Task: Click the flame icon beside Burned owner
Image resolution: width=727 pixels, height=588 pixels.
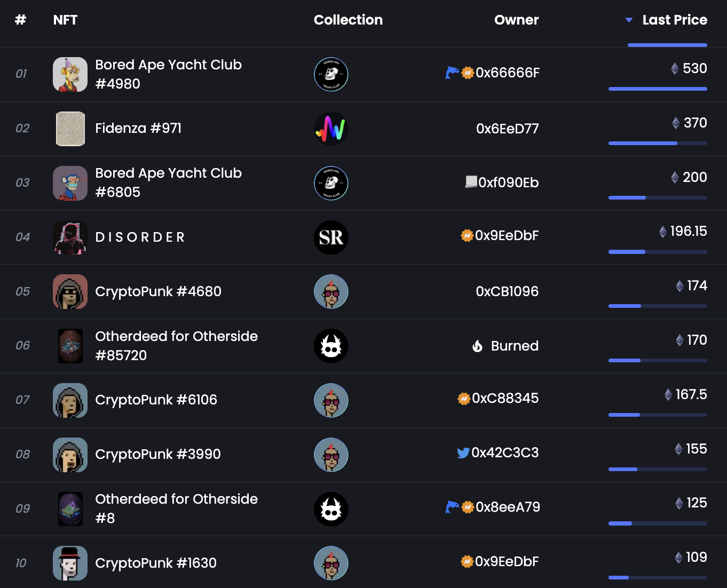Action: tap(478, 346)
